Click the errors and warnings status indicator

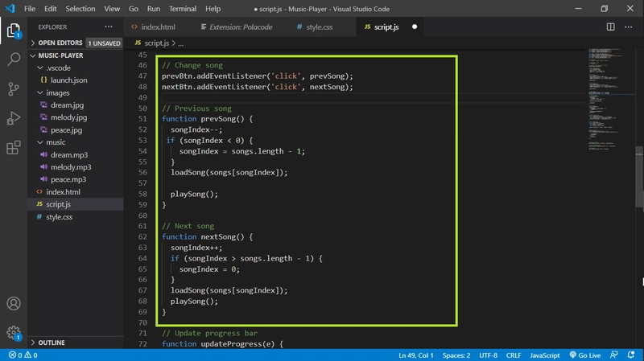tap(23, 355)
